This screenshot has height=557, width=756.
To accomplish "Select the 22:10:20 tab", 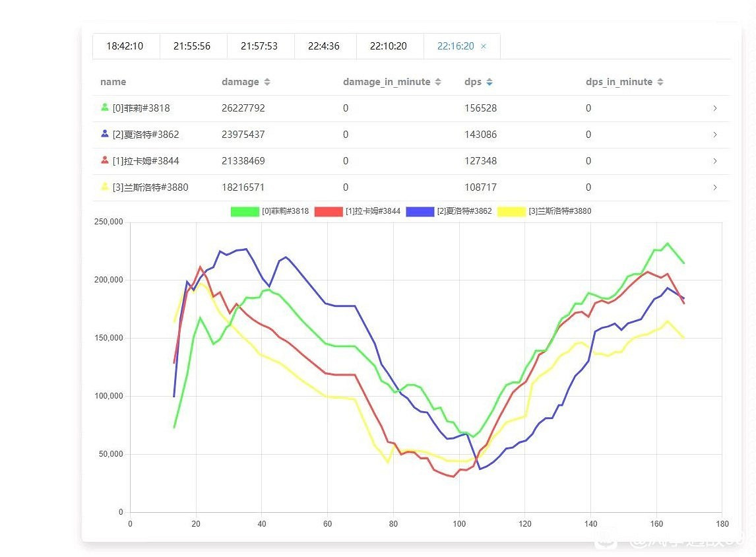I will (389, 46).
